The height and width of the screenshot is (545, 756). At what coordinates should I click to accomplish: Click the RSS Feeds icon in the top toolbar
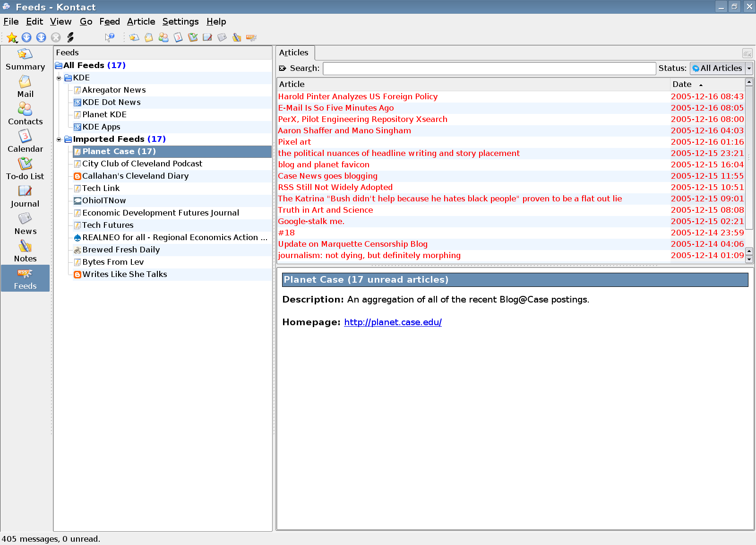coord(251,37)
